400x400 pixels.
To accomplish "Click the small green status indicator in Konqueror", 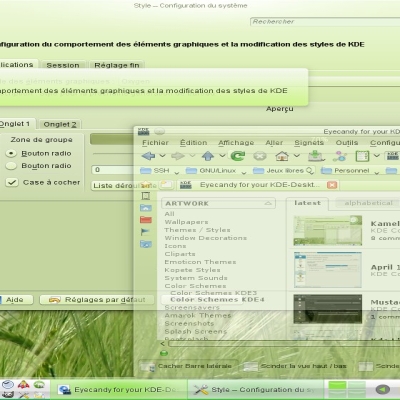I will (x=164, y=353).
